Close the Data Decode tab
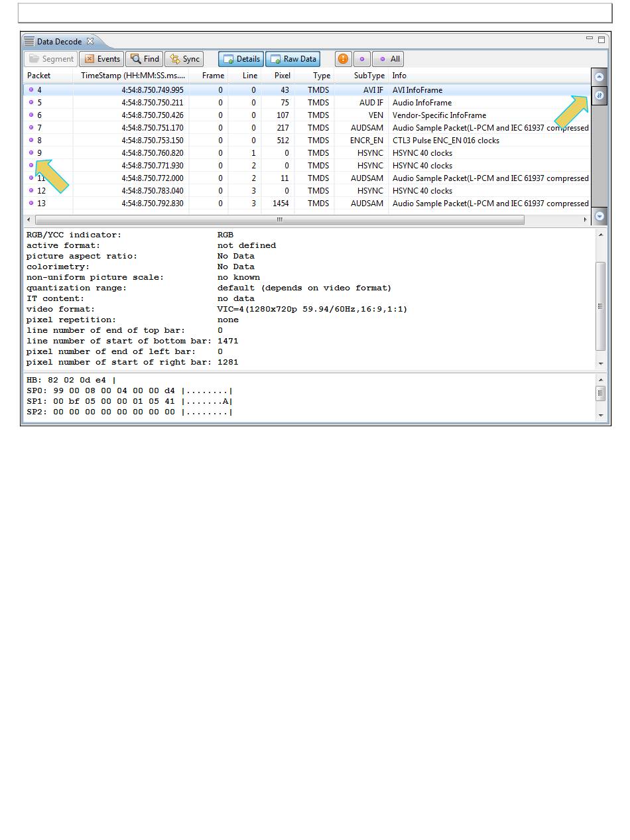Image resolution: width=630 pixels, height=840 pixels. coord(90,41)
